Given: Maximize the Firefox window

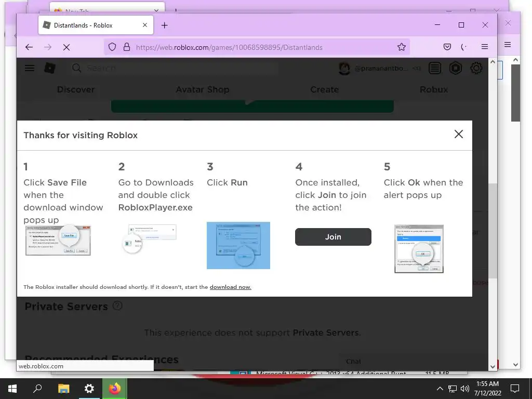Looking at the screenshot, I should tap(461, 25).
